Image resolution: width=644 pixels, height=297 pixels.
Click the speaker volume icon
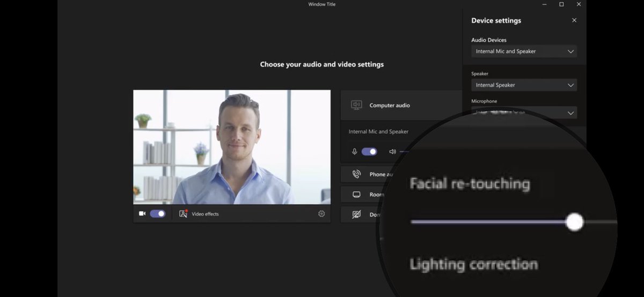[x=392, y=152]
